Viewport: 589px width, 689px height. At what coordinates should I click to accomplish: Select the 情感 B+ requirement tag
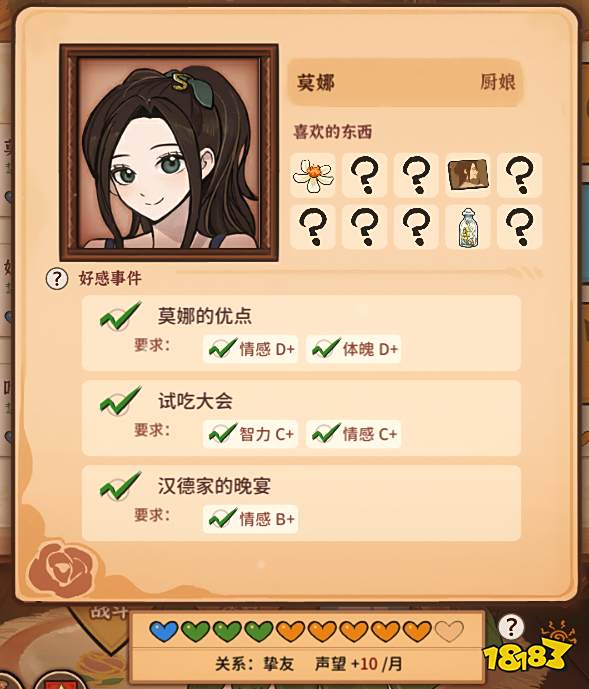pyautogui.click(x=251, y=519)
